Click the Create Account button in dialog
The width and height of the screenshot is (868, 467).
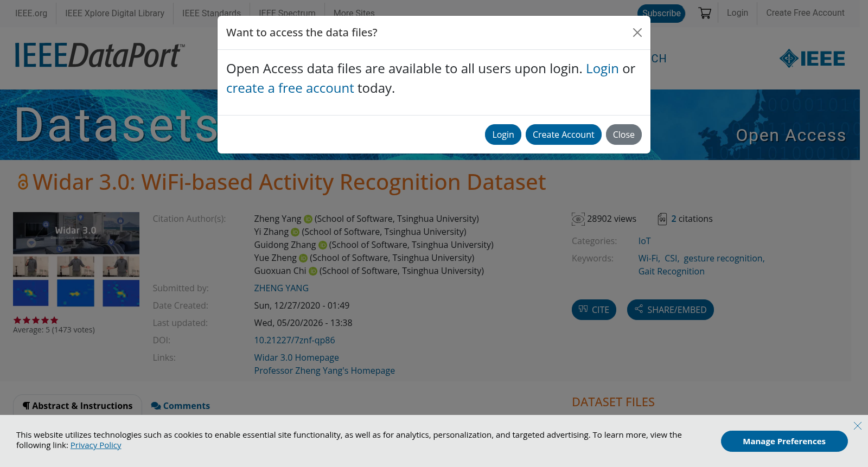click(563, 135)
